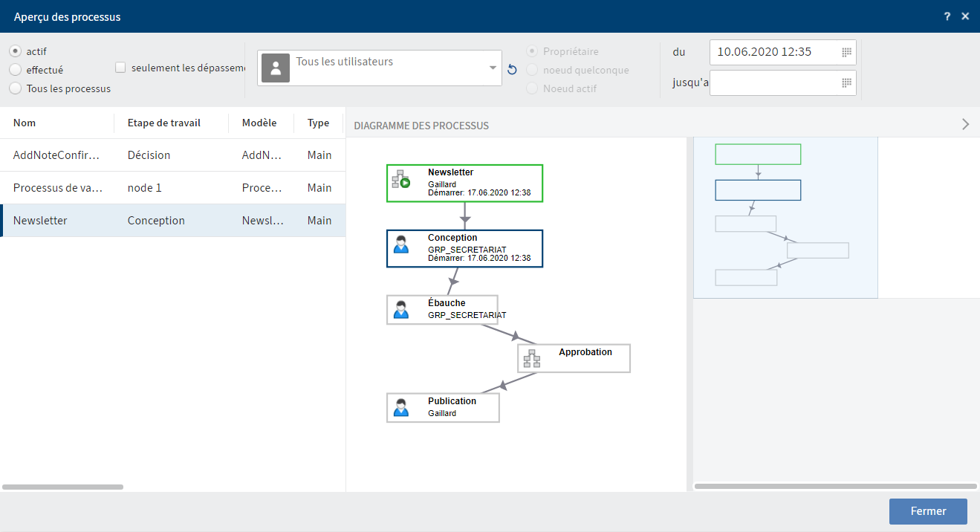980x532 pixels.
Task: Click the Publication node person icon
Action: coord(401,407)
